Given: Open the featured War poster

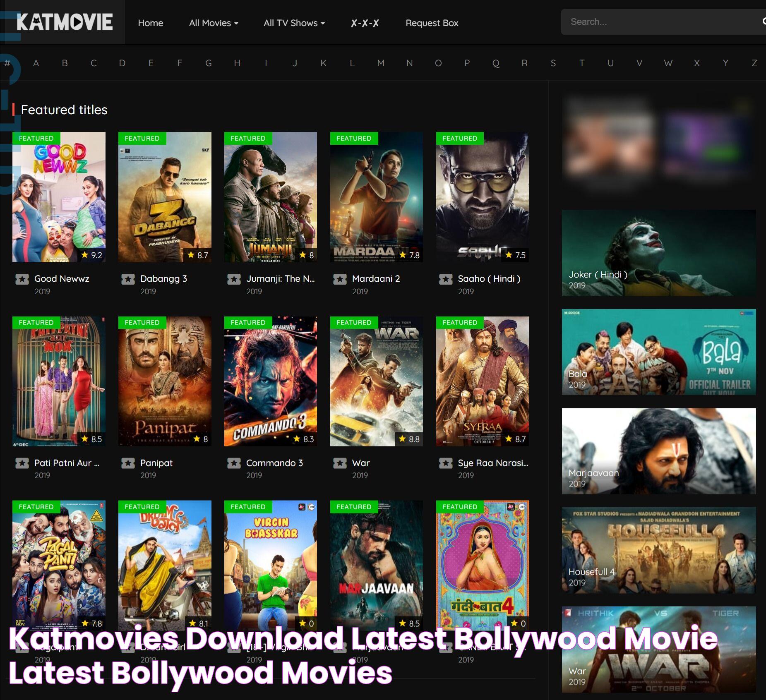Looking at the screenshot, I should (377, 381).
